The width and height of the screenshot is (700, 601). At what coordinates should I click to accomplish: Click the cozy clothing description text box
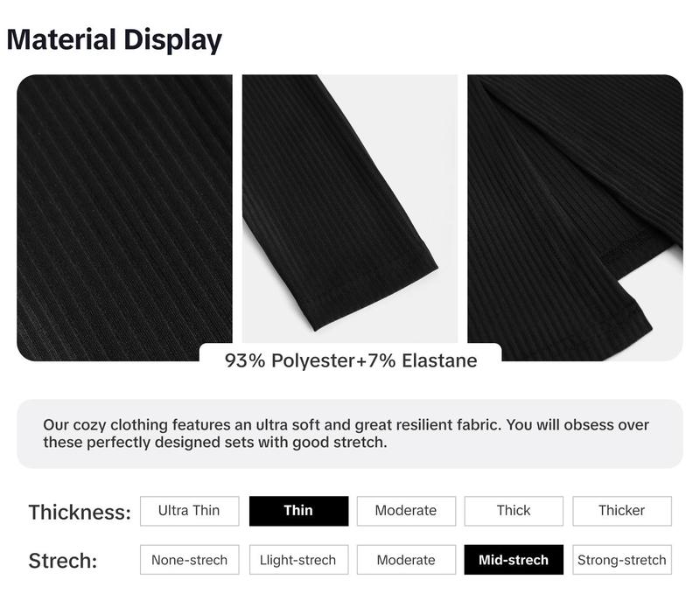coord(350,434)
